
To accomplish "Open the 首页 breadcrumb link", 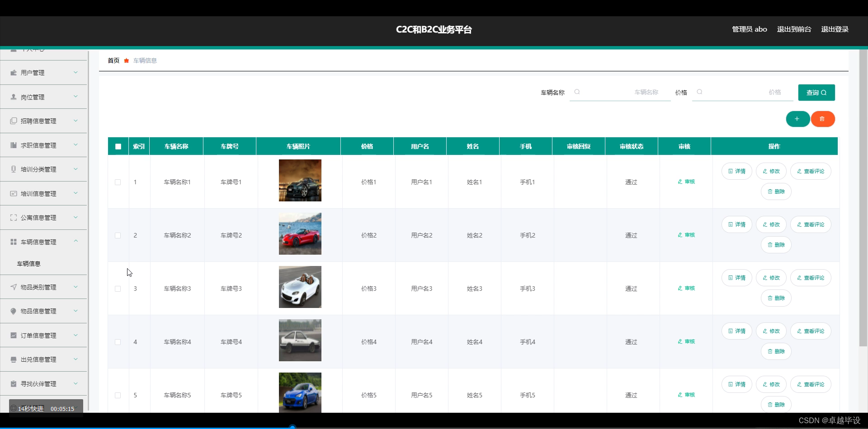I will (113, 61).
